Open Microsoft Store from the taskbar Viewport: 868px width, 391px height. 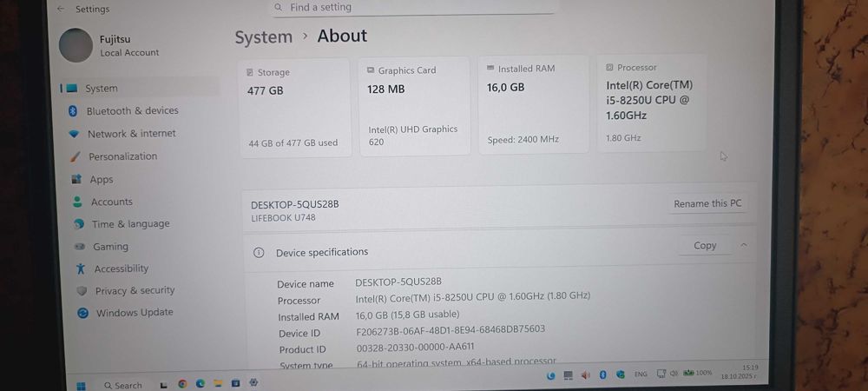[x=235, y=383]
